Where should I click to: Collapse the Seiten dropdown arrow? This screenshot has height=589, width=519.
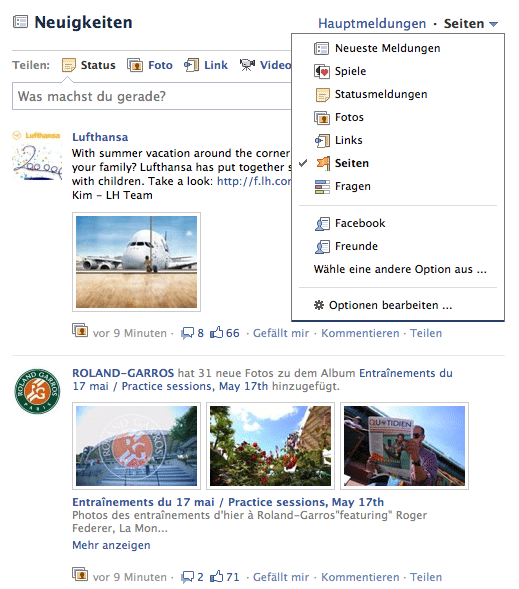point(493,24)
